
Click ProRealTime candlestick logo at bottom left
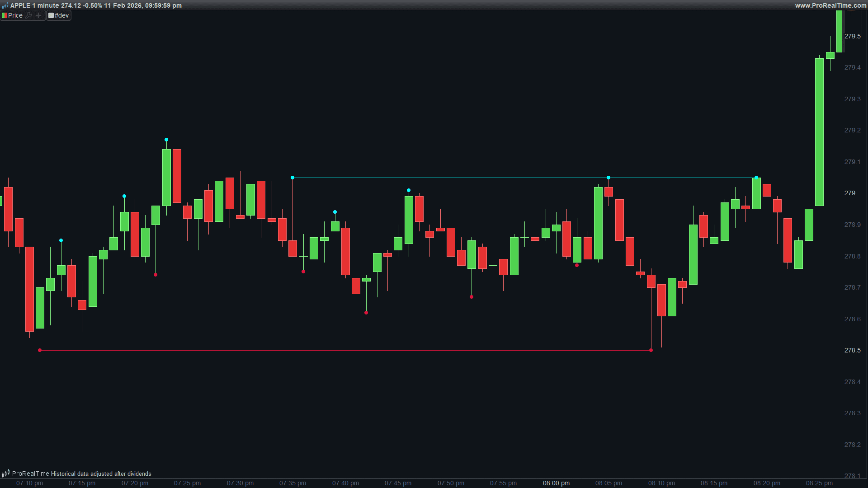(x=5, y=474)
